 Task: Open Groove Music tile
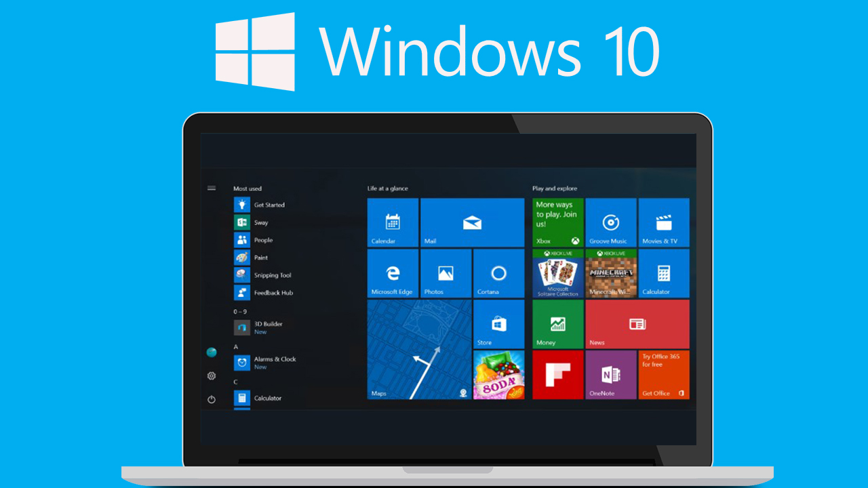611,222
